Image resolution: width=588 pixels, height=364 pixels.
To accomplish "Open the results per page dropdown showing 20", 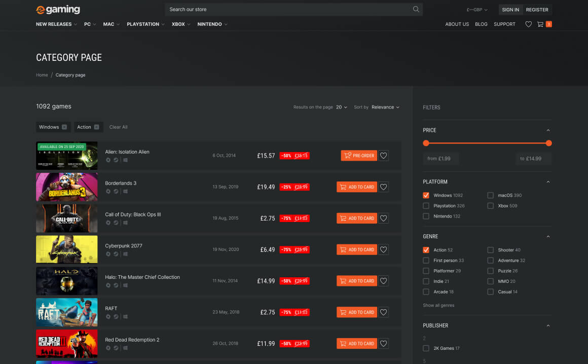I will tap(339, 107).
